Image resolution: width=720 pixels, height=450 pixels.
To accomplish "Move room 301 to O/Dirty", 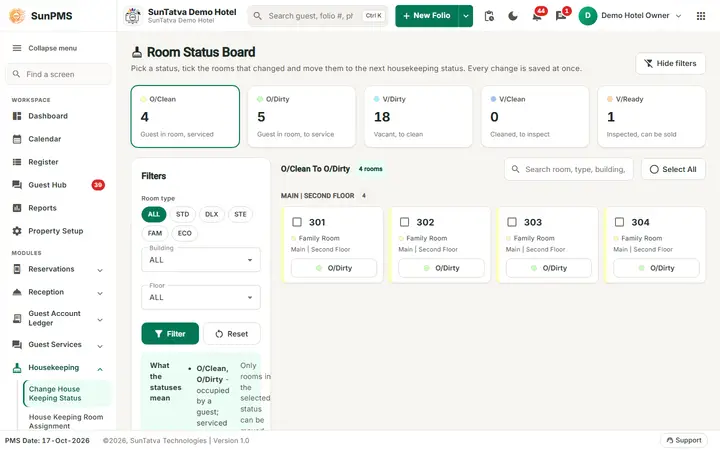I will pos(334,268).
